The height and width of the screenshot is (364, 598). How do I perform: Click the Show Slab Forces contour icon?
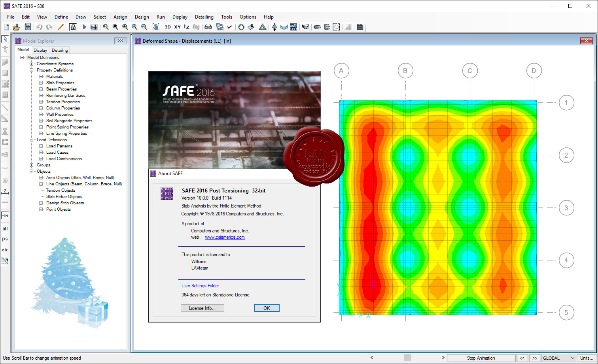293,27
